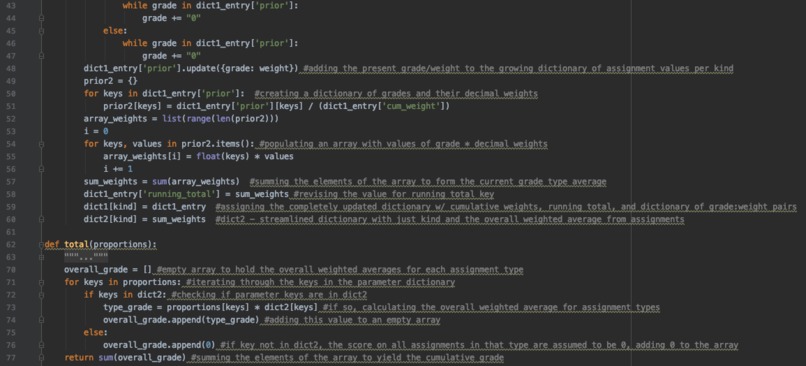Image resolution: width=806 pixels, height=366 pixels.
Task: Click 'overall_grade.append(0)' call
Action: pyautogui.click(x=159, y=345)
